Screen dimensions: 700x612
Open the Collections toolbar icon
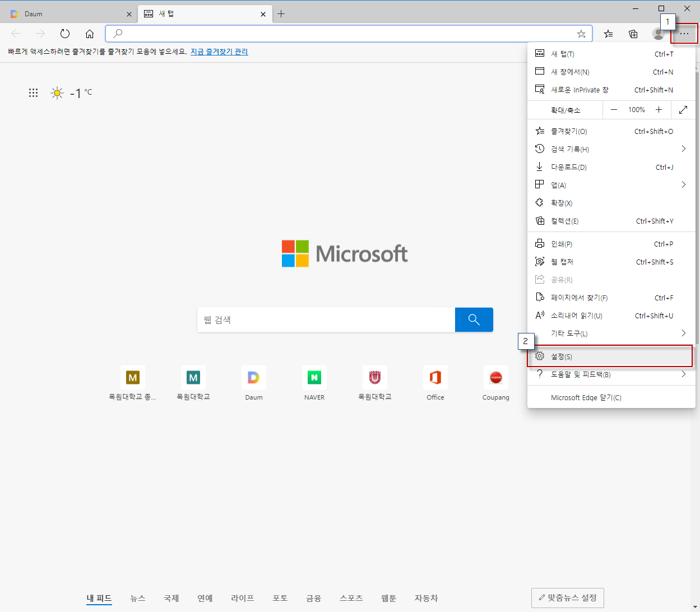tap(633, 34)
